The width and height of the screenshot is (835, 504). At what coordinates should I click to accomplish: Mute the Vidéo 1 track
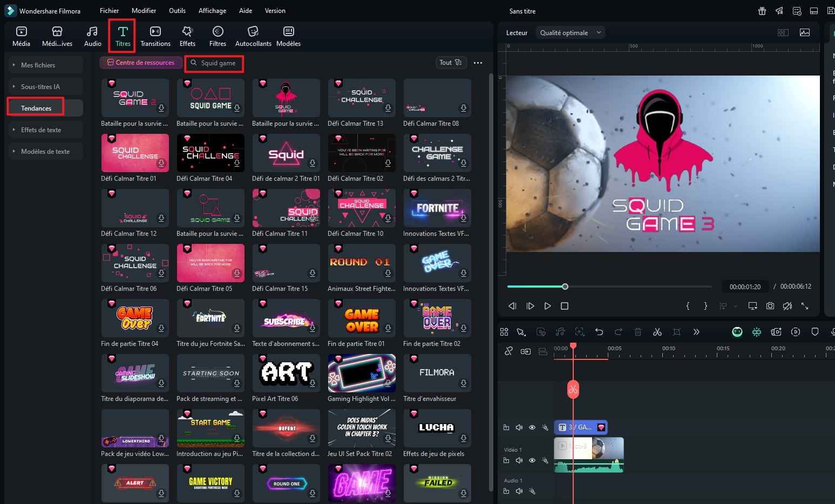(519, 460)
